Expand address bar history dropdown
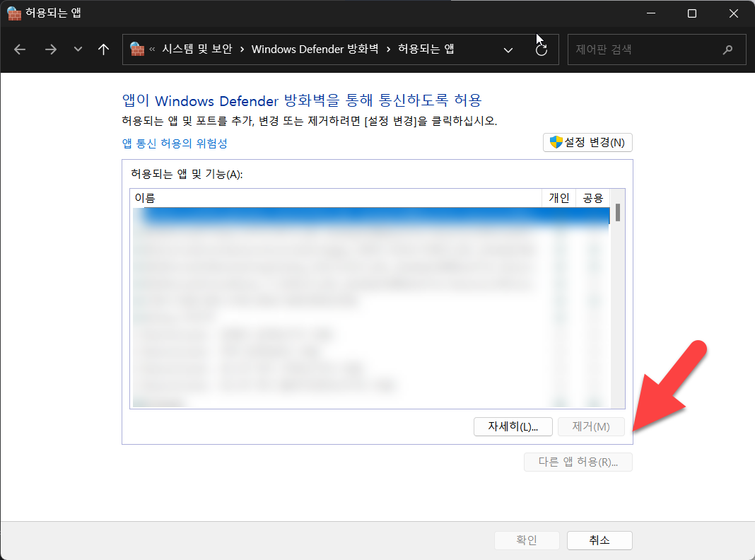 pyautogui.click(x=508, y=50)
